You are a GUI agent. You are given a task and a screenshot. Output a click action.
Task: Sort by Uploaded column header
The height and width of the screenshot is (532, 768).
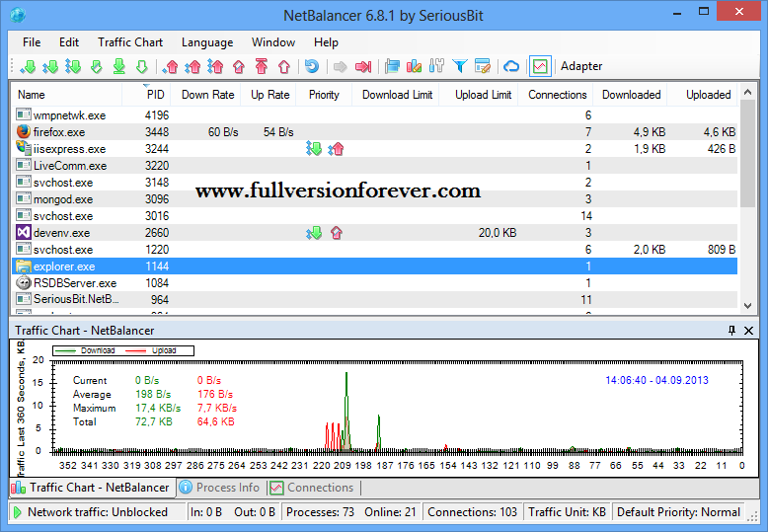(x=704, y=95)
